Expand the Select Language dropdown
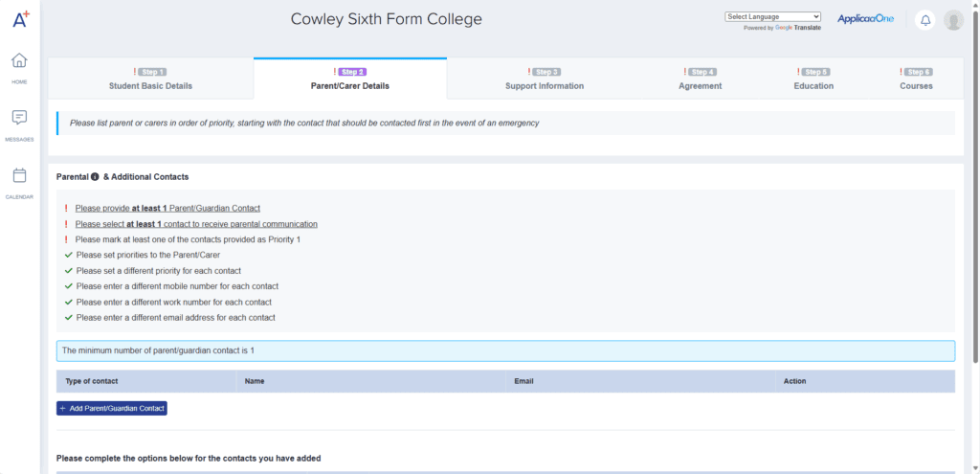Viewport: 980px width, 474px height. (x=772, y=16)
